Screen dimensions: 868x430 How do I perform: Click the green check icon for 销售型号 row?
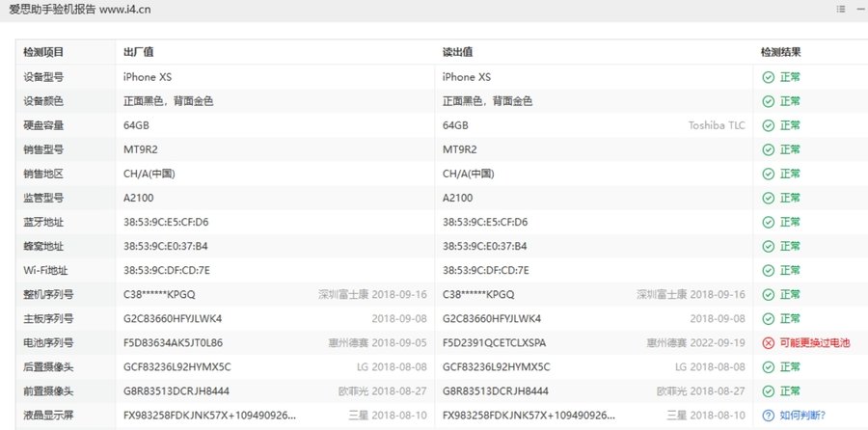(769, 150)
